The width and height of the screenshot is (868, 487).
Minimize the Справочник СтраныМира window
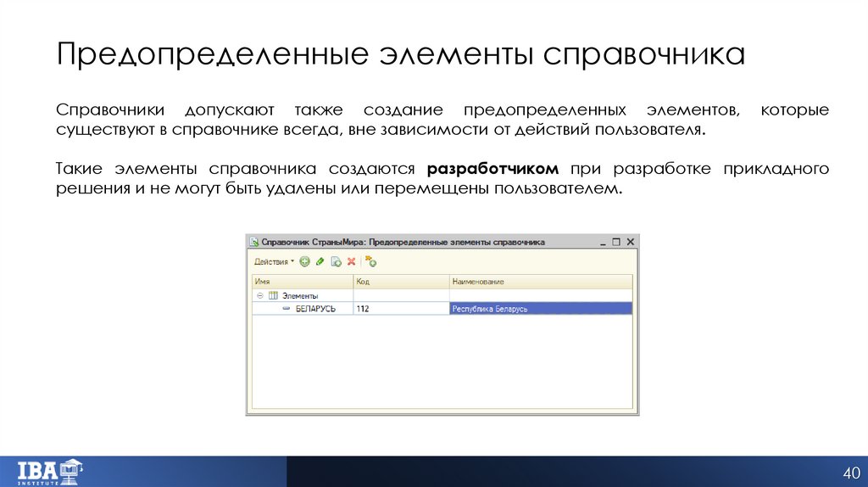click(603, 242)
